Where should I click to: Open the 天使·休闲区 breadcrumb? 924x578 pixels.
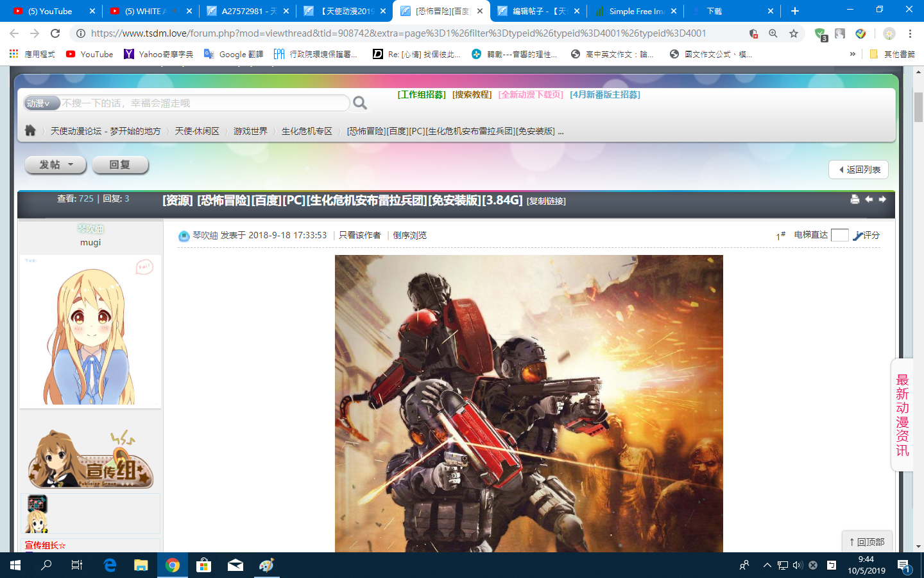197,131
